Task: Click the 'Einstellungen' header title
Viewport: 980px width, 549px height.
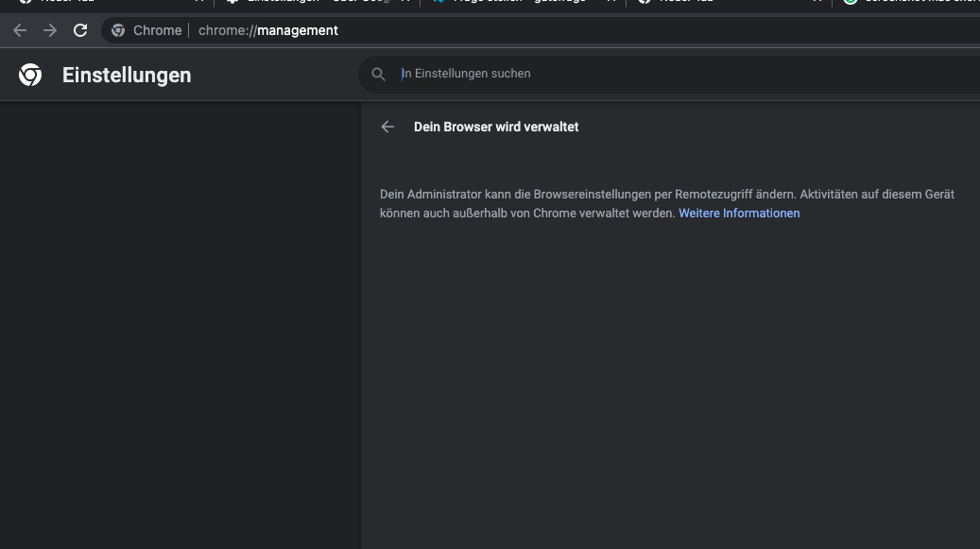Action: tap(127, 76)
